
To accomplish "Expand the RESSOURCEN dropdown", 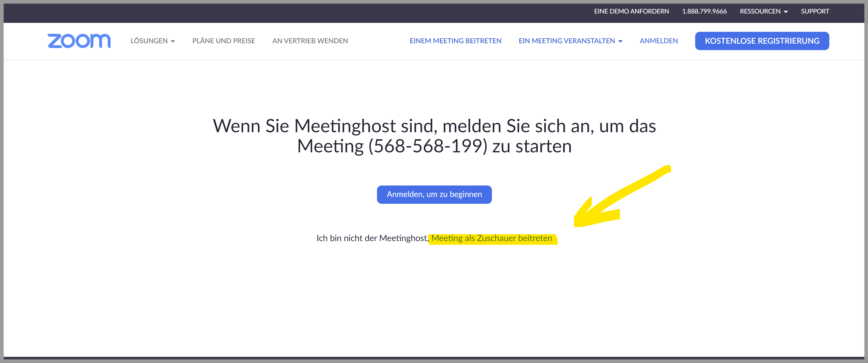I will (764, 11).
